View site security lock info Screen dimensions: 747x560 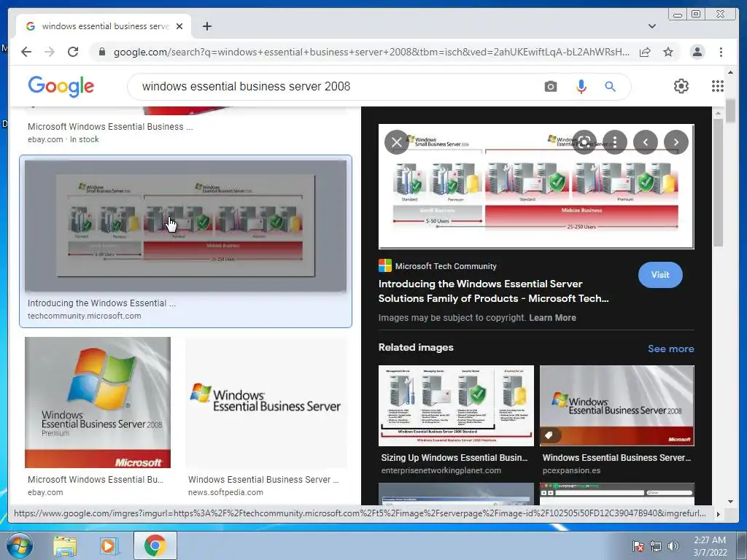[102, 52]
